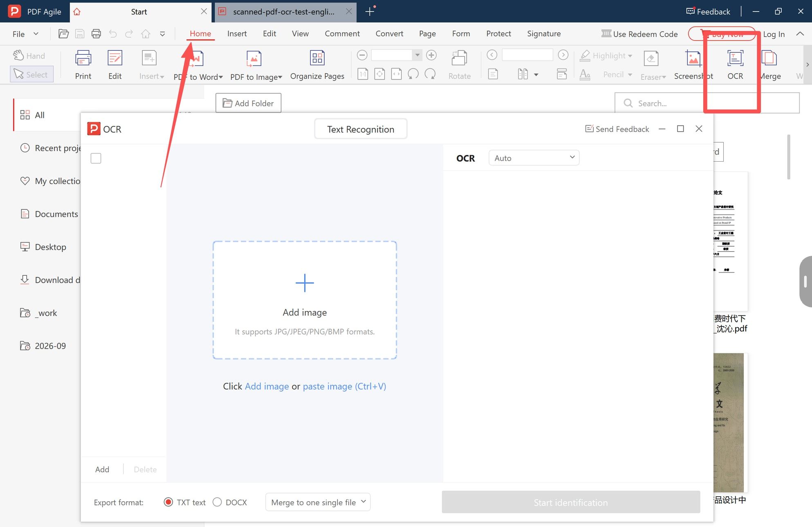Click Add image drop area
The image size is (812, 527).
(305, 300)
